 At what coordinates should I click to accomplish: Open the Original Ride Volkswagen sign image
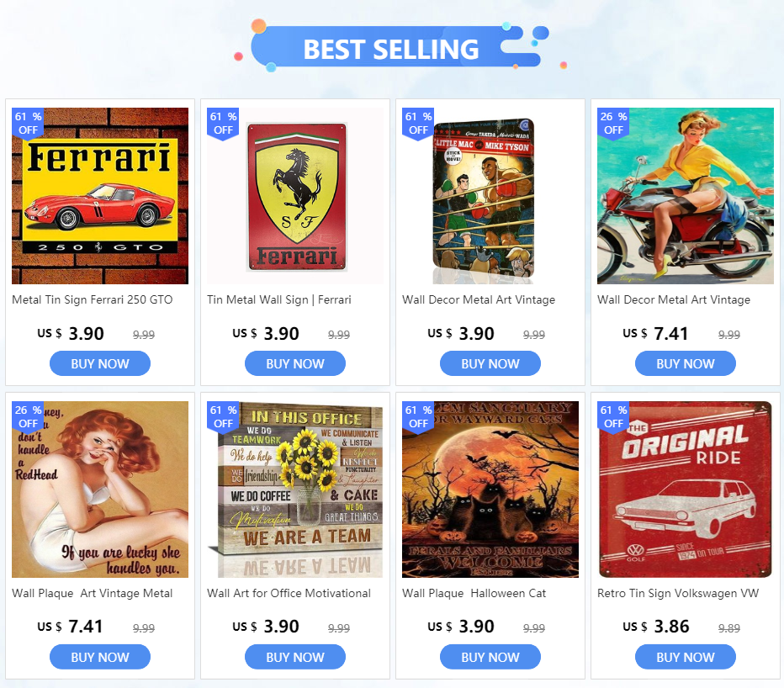[x=686, y=490]
